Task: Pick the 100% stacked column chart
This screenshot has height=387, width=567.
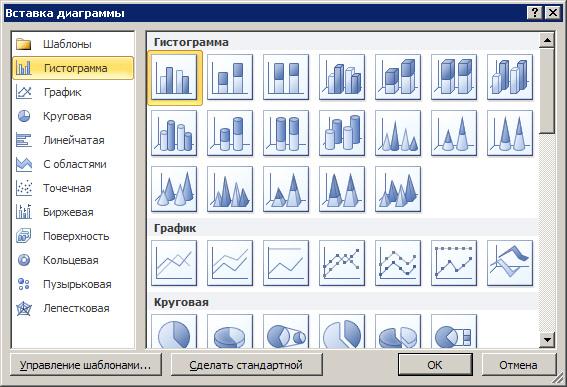Action: [286, 77]
